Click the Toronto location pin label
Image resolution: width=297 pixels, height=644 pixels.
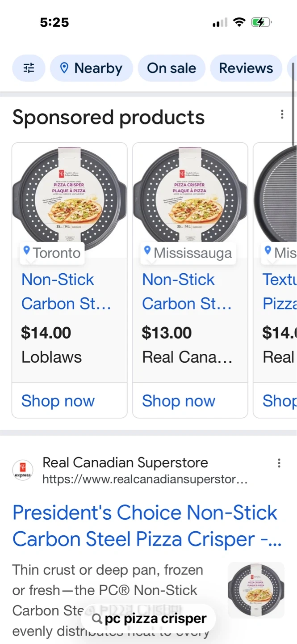[x=52, y=253]
